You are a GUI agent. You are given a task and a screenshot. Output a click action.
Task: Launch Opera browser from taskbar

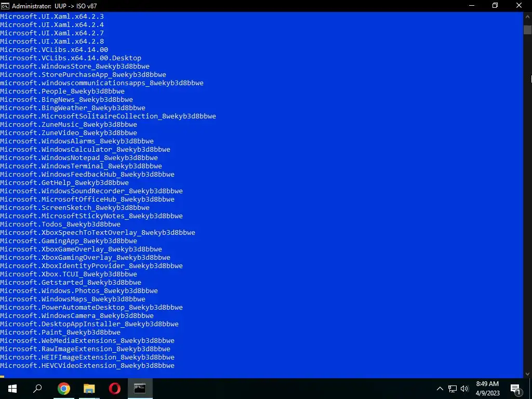point(115,389)
